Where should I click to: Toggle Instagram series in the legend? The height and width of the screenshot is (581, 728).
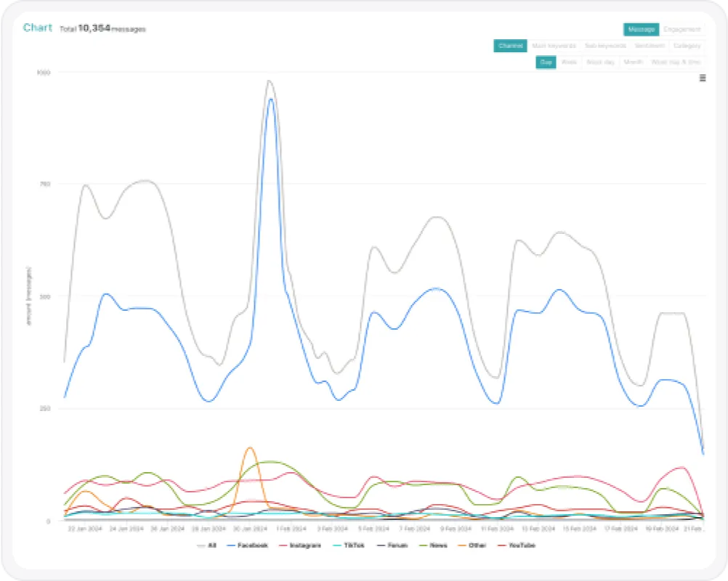coord(300,545)
